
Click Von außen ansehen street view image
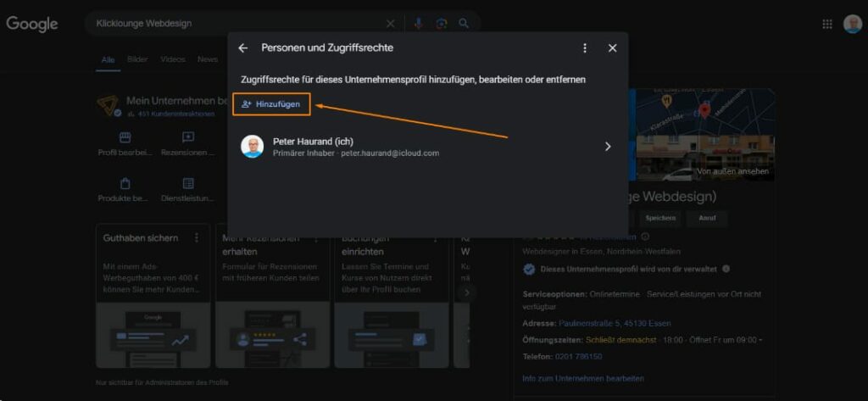coord(704,158)
